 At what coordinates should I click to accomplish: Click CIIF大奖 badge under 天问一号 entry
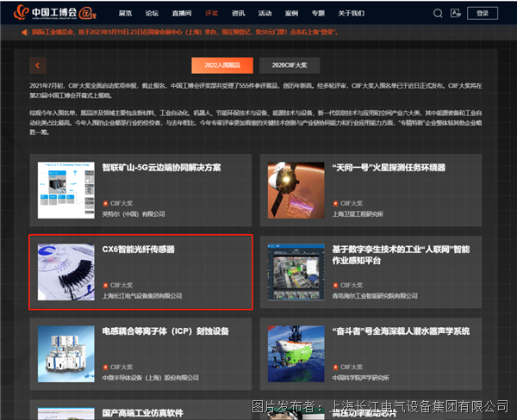(x=348, y=204)
